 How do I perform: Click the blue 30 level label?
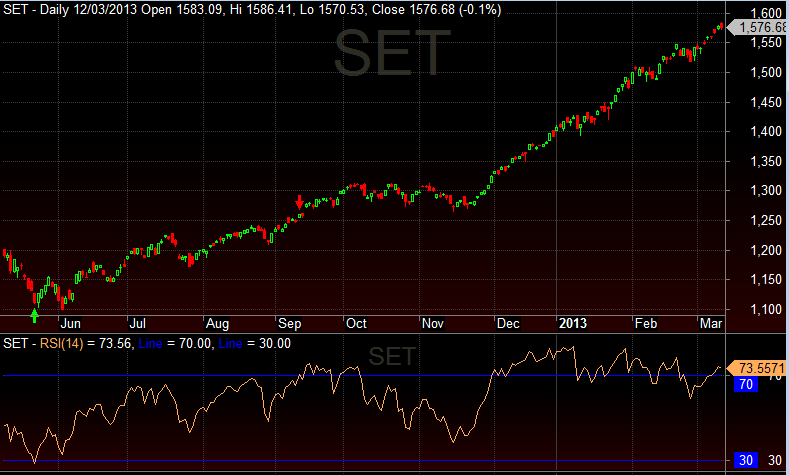[746, 460]
